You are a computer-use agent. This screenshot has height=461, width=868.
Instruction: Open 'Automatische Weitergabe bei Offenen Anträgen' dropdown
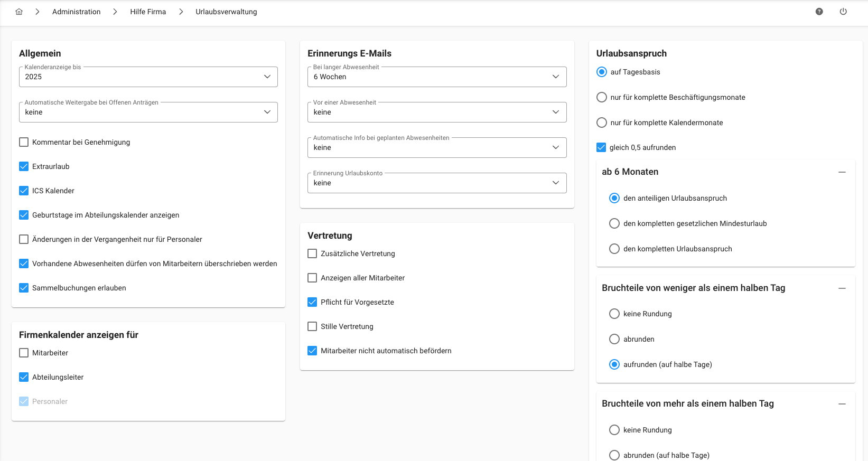tap(148, 112)
